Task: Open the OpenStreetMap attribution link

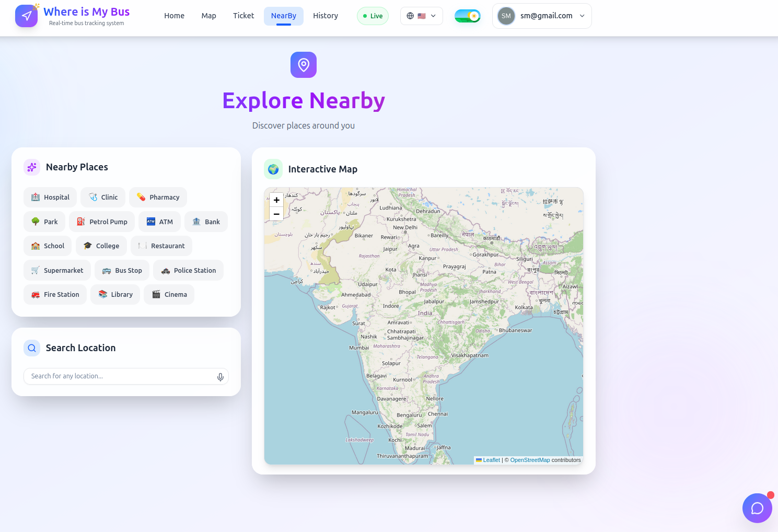Action: coord(530,460)
